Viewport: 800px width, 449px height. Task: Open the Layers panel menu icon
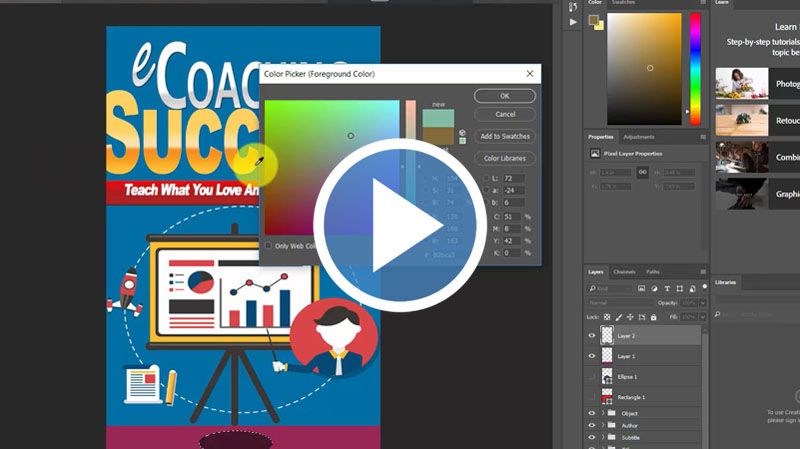[703, 272]
